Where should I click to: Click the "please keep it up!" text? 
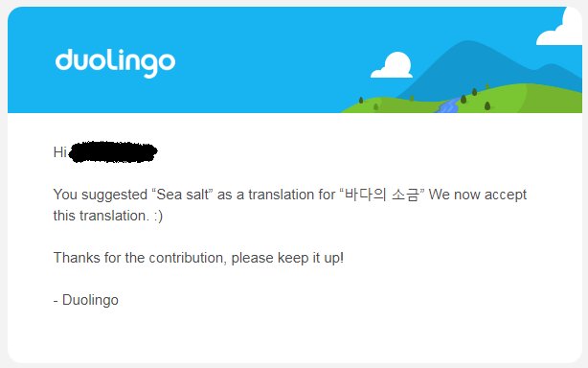[287, 258]
